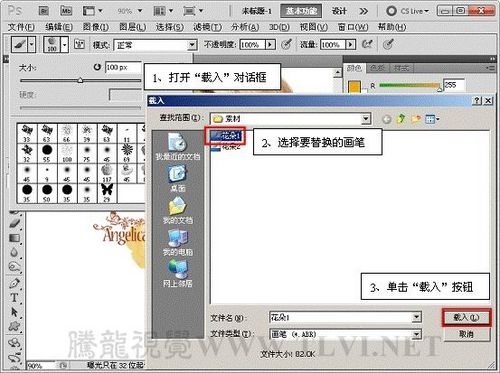The image size is (500, 373).
Task: Toggle the Brush panel from the options bar
Action: click(79, 44)
